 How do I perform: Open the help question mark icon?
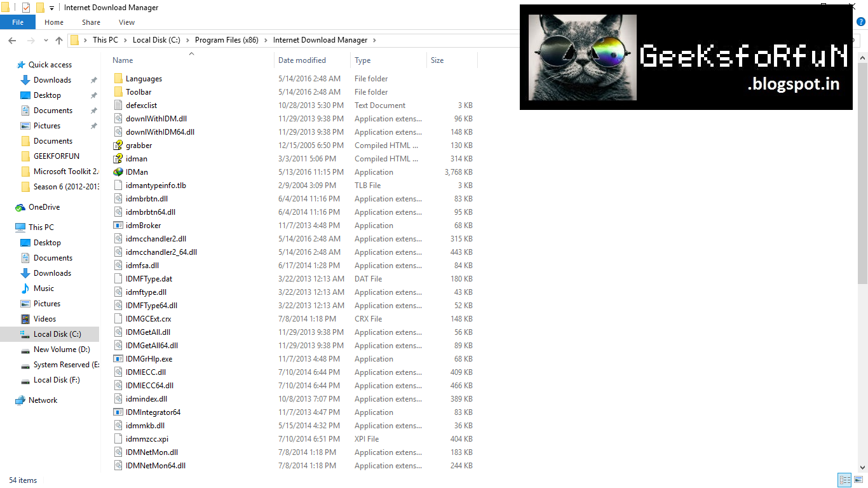click(x=861, y=22)
